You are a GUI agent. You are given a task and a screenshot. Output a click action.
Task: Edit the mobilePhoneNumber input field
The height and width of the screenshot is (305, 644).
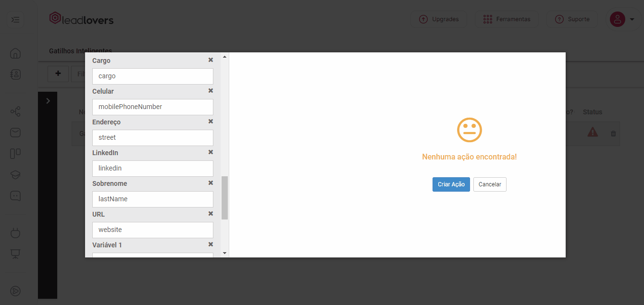(x=152, y=107)
